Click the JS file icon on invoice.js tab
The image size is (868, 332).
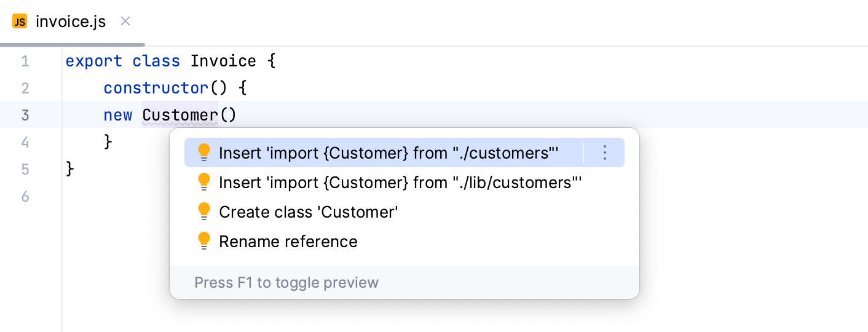(x=20, y=22)
